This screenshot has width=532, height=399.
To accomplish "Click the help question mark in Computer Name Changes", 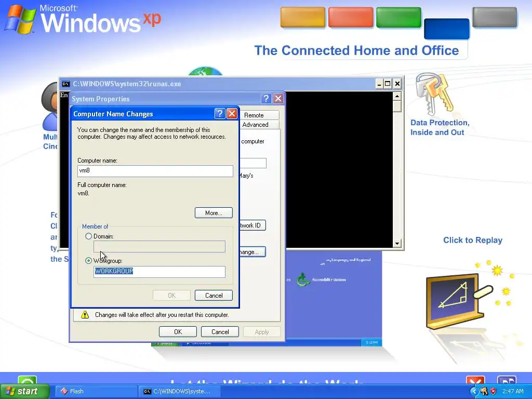I will (220, 114).
